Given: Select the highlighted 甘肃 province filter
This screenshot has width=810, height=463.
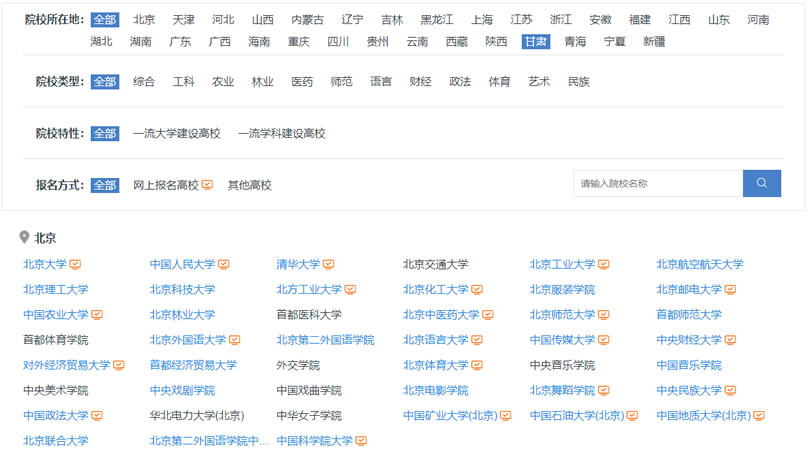Looking at the screenshot, I should pos(536,41).
